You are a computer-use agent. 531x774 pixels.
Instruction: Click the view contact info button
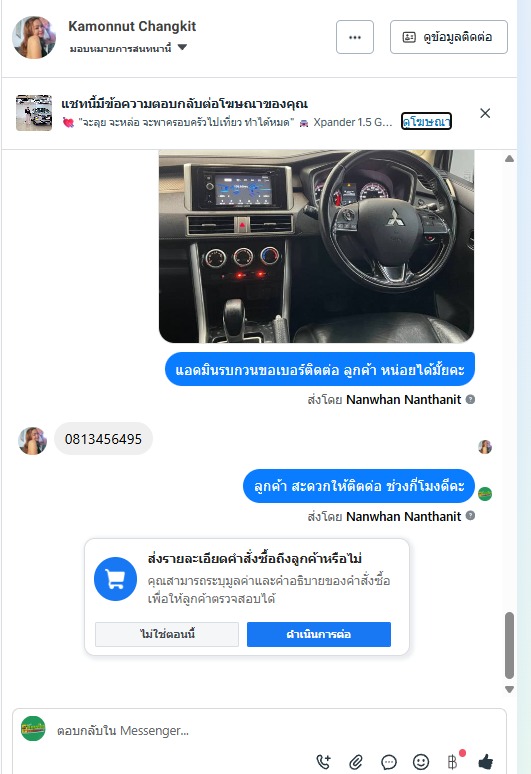tap(449, 37)
